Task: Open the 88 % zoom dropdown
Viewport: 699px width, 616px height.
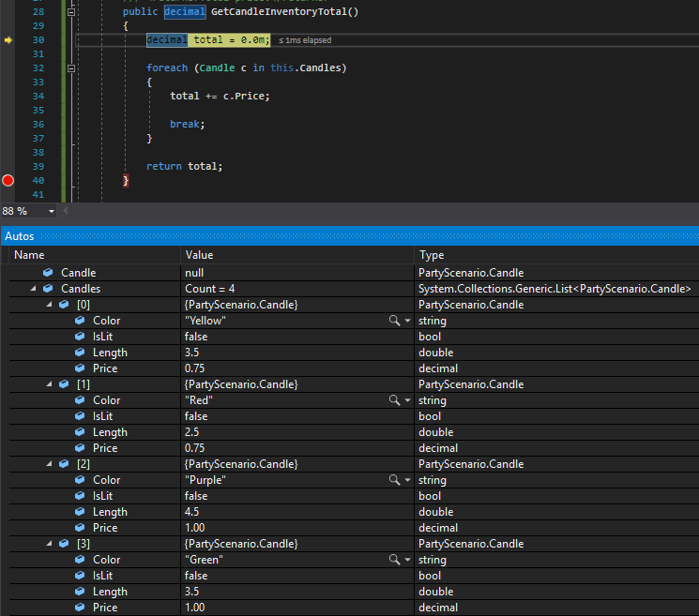Action: (51, 212)
